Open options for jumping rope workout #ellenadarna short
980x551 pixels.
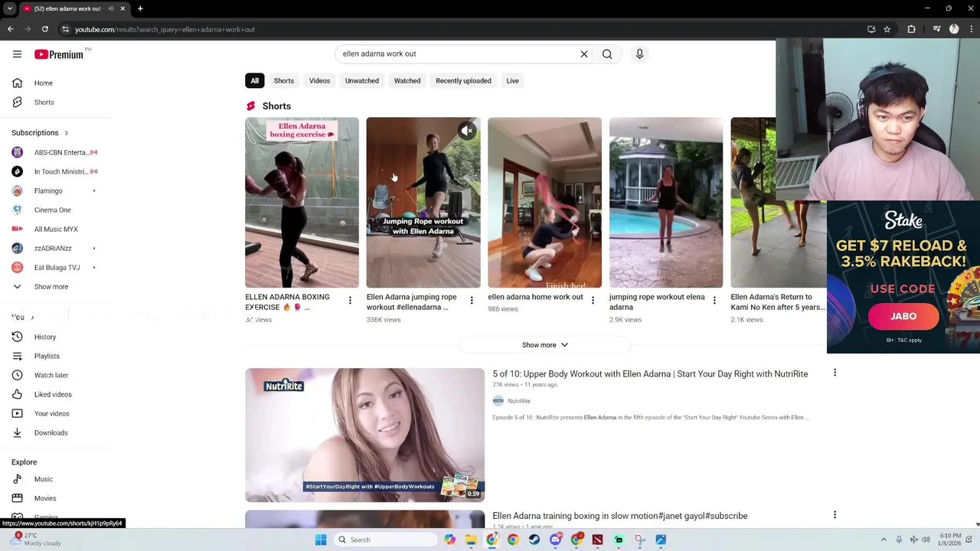point(472,301)
